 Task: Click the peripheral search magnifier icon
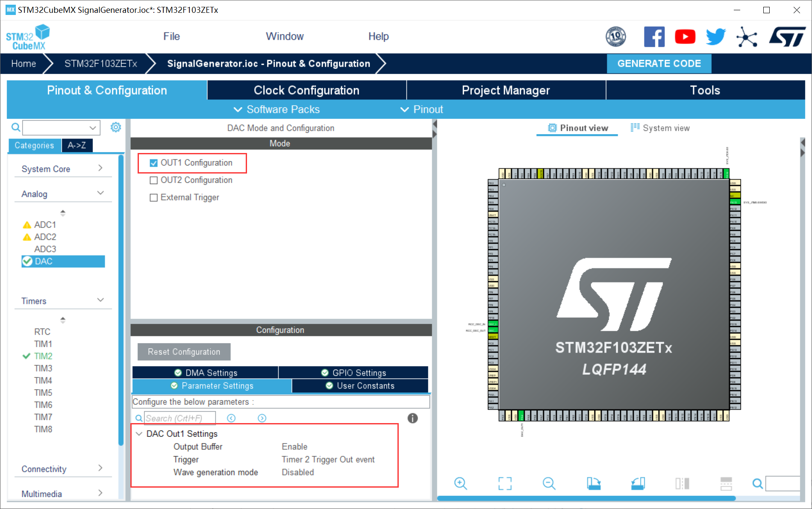[16, 127]
